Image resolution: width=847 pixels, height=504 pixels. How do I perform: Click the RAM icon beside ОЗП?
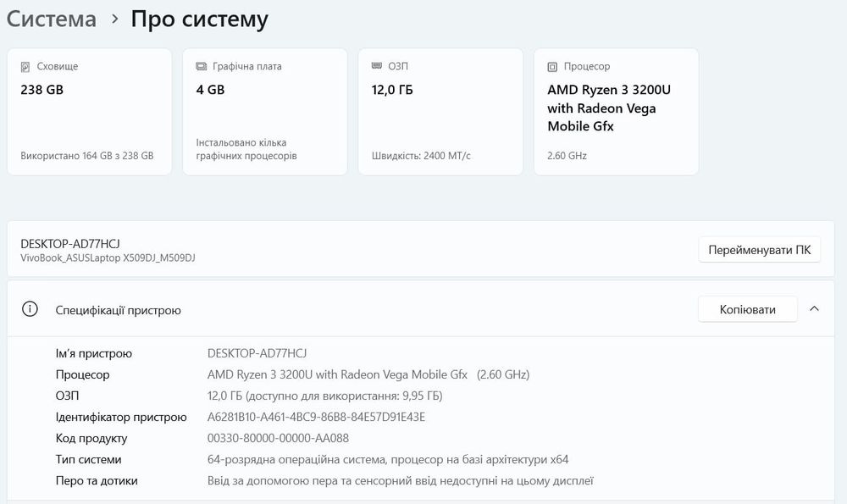pos(378,66)
